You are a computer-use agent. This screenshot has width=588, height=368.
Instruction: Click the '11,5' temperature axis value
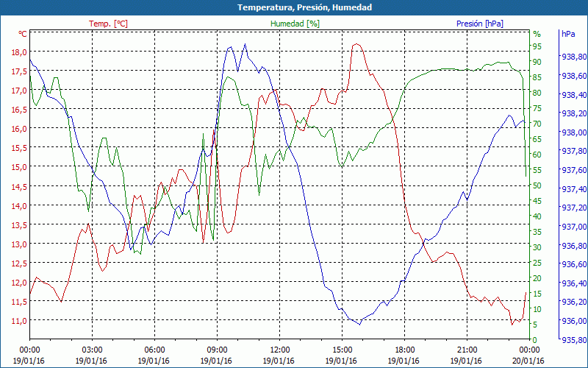[x=20, y=302]
